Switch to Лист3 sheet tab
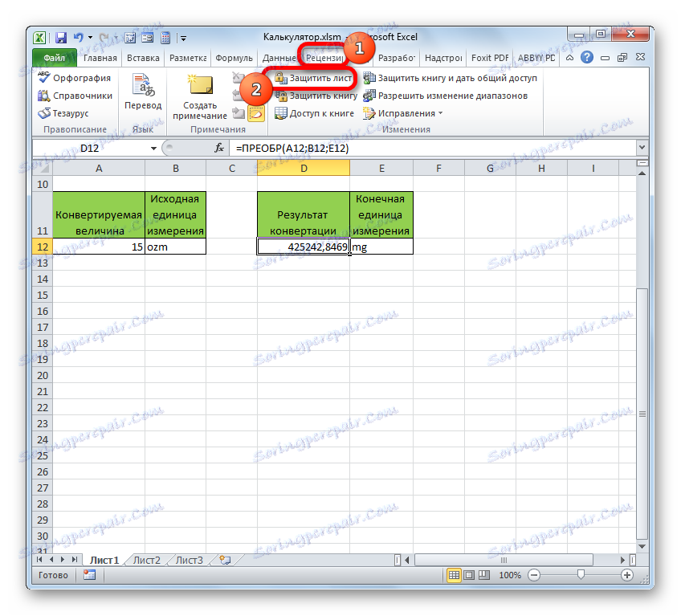 [190, 560]
